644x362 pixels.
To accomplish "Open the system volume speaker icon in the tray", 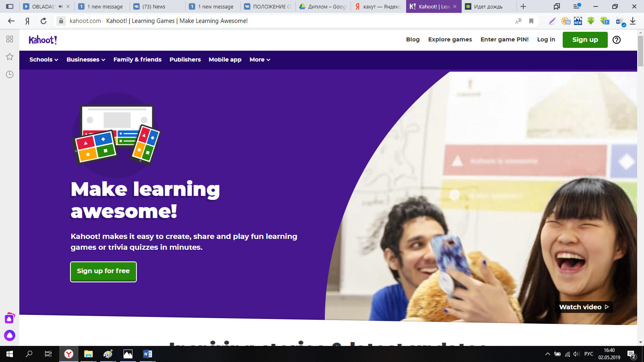I will coord(576,354).
